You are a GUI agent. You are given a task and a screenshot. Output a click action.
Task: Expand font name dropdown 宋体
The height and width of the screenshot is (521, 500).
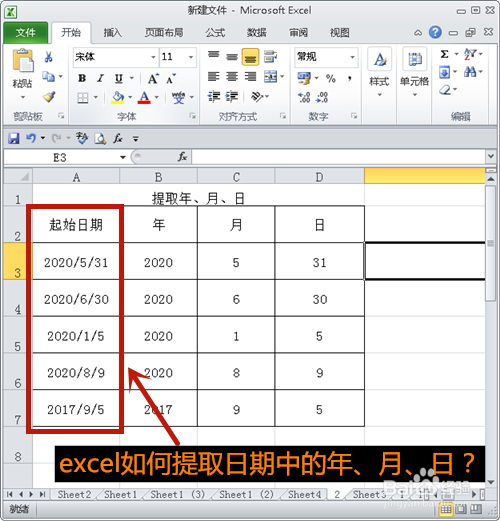pyautogui.click(x=153, y=57)
